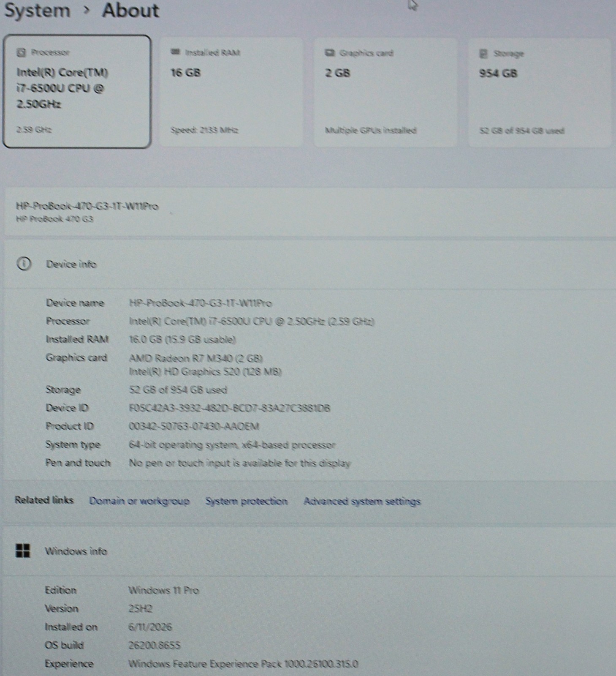This screenshot has width=616, height=676.
Task: Click the Device info circle icon
Action: tap(24, 264)
